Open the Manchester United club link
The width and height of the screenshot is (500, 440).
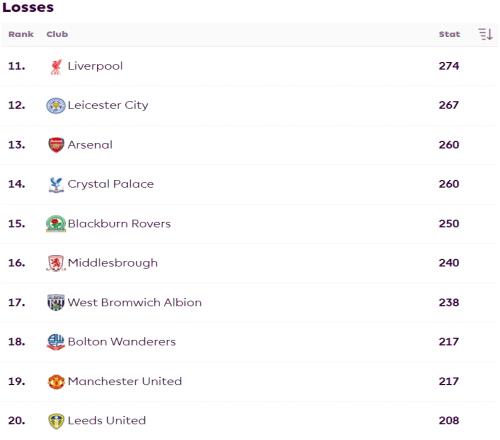(125, 381)
